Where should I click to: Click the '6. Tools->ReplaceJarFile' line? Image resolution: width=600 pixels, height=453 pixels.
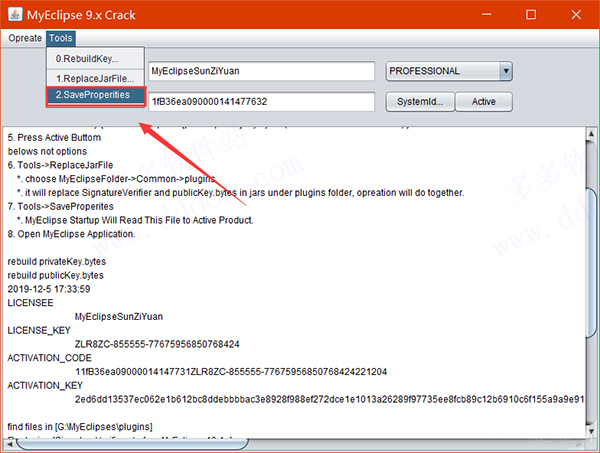pyautogui.click(x=60, y=165)
